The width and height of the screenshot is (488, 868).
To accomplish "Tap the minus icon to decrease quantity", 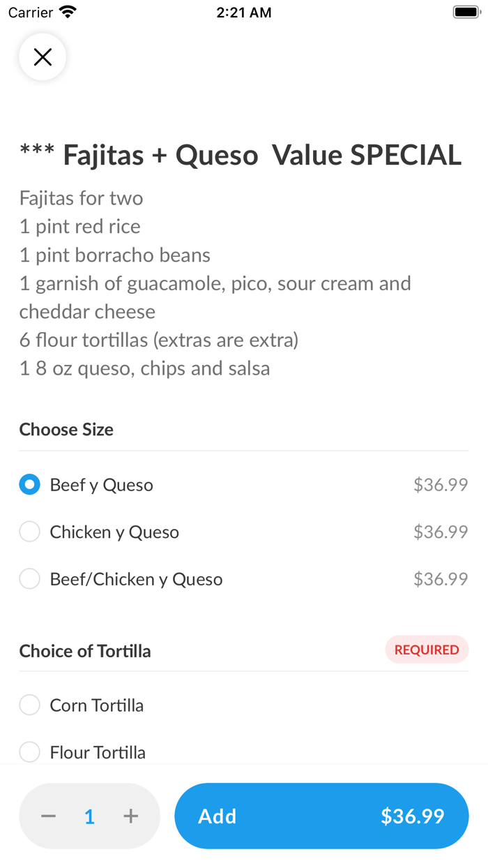I will tap(48, 816).
